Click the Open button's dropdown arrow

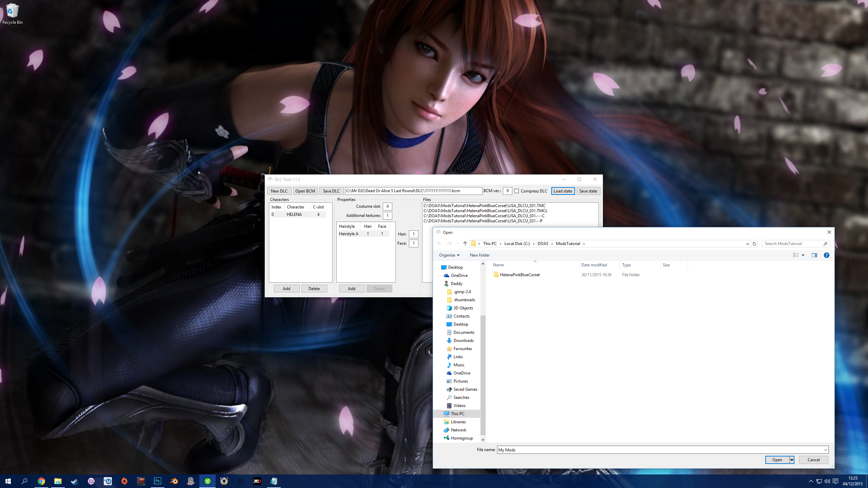[x=792, y=460]
